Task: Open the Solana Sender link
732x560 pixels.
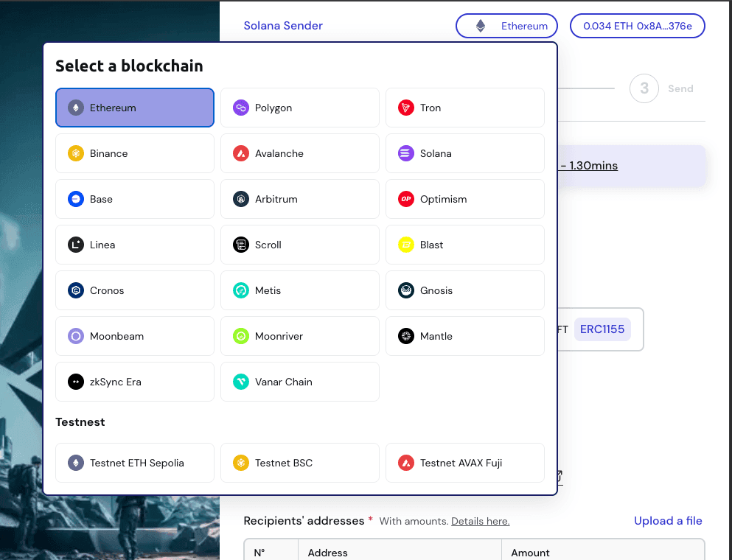Action: pos(283,26)
